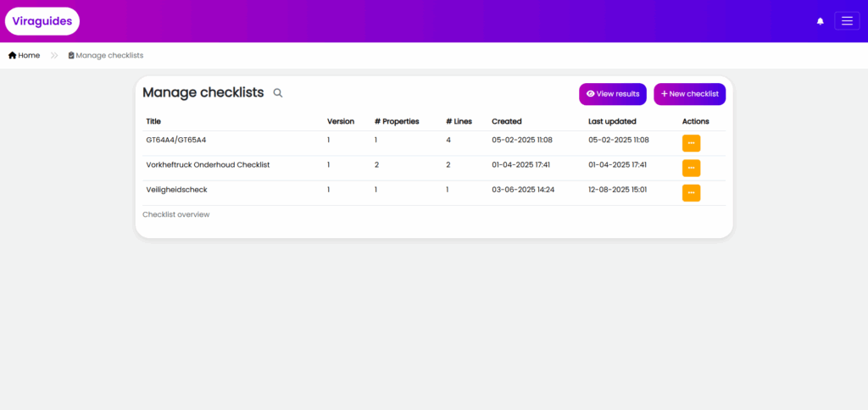Click properties count 2 in Vorkheftruck row
The width and height of the screenshot is (868, 410).
click(376, 165)
